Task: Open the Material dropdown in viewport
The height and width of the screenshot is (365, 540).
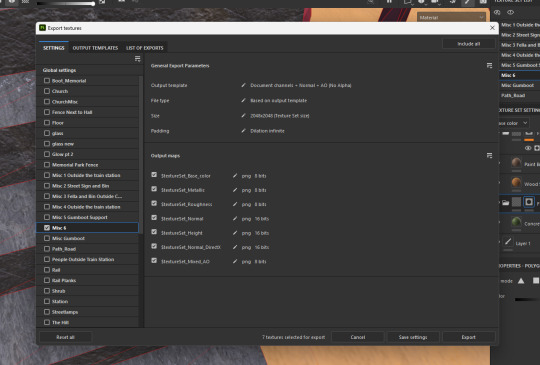Action: 451,17
